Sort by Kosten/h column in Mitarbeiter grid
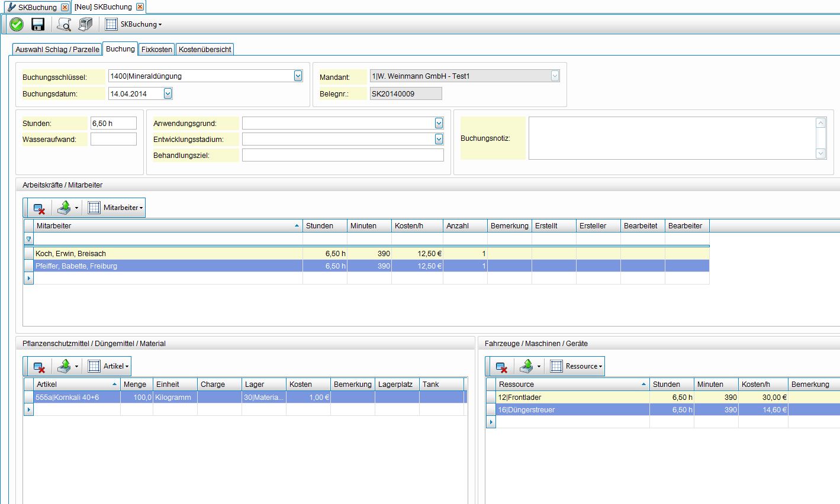This screenshot has width=840, height=504. tap(417, 225)
